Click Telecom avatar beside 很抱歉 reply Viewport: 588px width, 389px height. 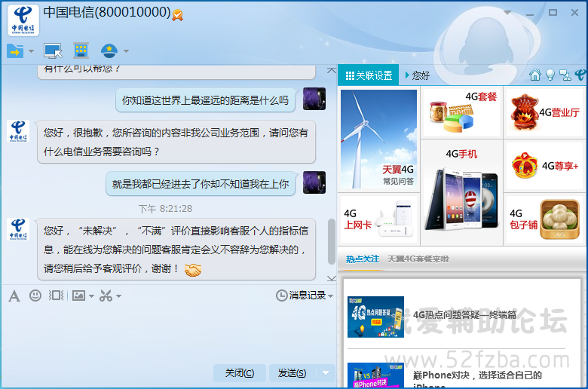pos(18,131)
